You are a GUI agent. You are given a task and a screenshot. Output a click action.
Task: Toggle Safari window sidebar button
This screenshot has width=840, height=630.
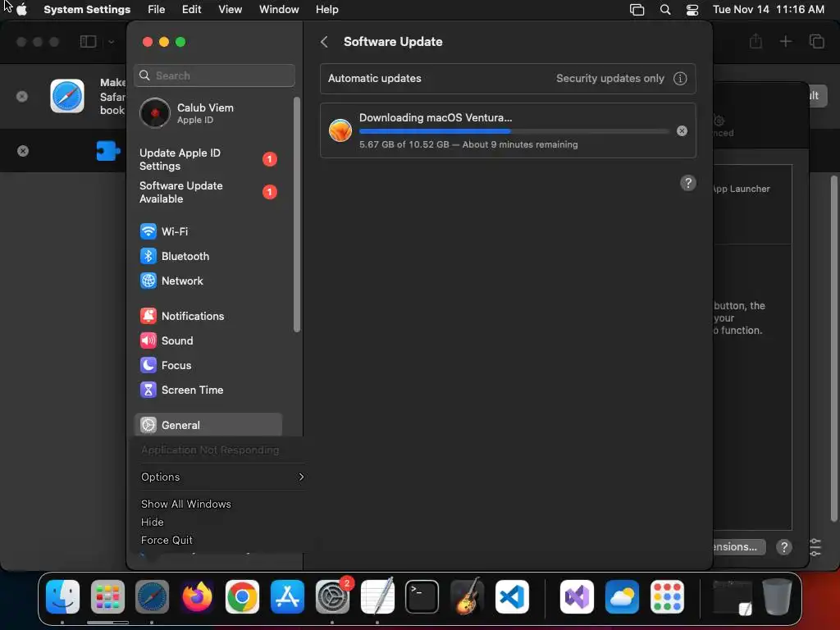pyautogui.click(x=89, y=42)
